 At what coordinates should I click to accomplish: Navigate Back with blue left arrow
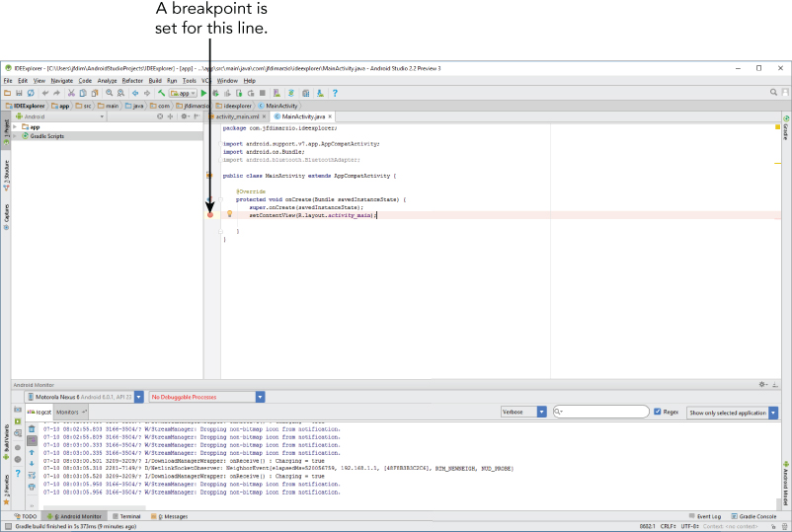pos(135,93)
